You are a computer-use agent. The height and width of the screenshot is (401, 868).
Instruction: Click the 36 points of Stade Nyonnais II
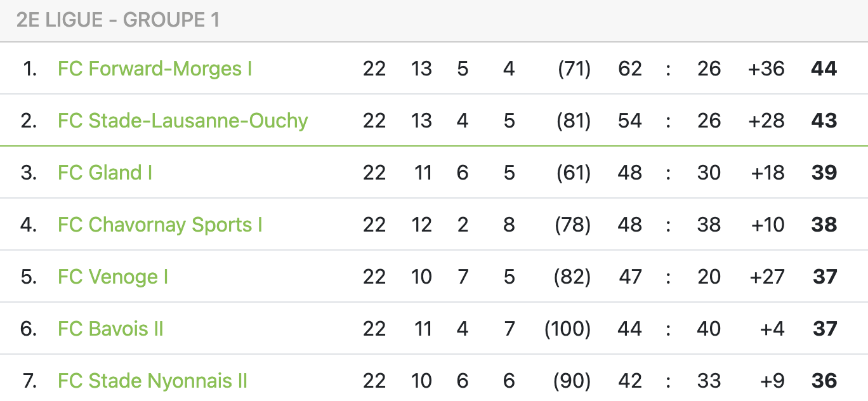(824, 381)
